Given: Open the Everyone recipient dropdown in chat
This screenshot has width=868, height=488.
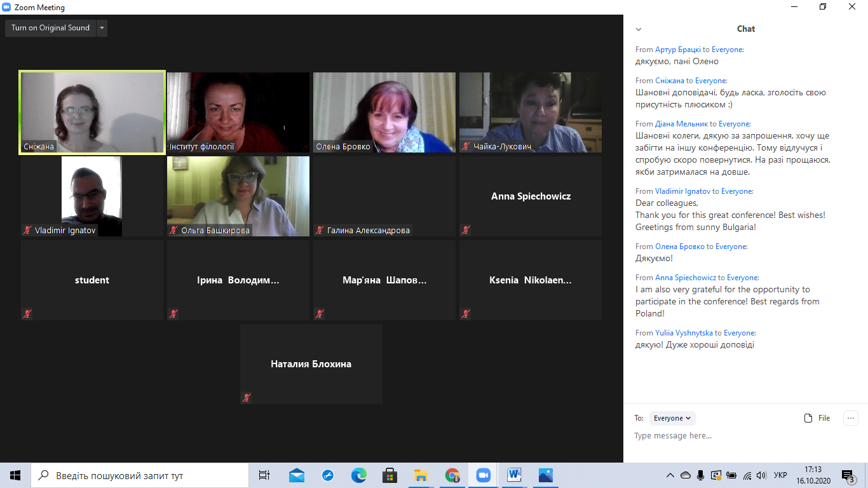Looking at the screenshot, I should pos(672,418).
